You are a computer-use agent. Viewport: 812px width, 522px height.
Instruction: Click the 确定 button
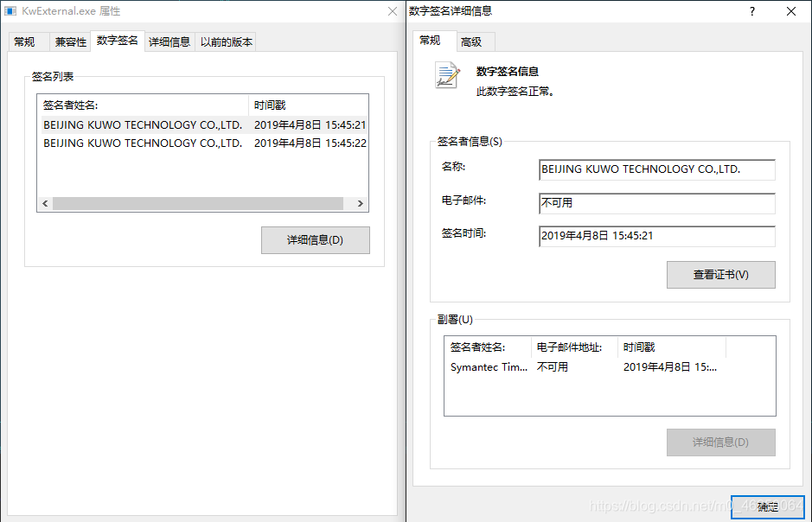click(766, 507)
